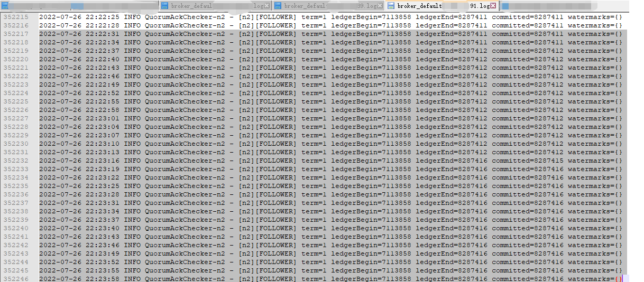
Task: Click ledgerBegin=7113858 on line 352222
Action: click(371, 76)
